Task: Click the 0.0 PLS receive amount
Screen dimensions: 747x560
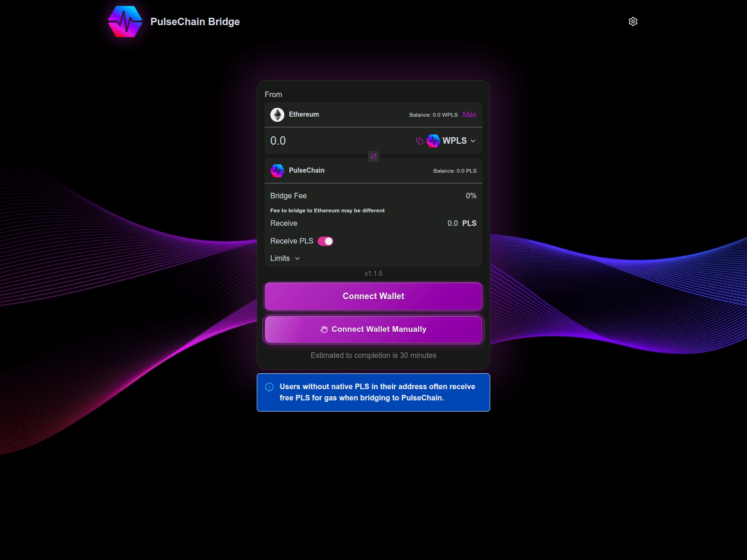Action: point(462,224)
